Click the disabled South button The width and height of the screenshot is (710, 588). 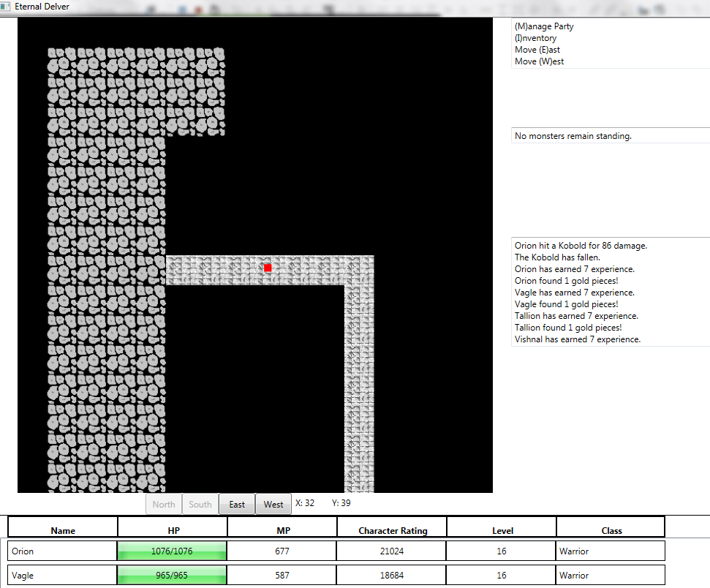coord(200,504)
